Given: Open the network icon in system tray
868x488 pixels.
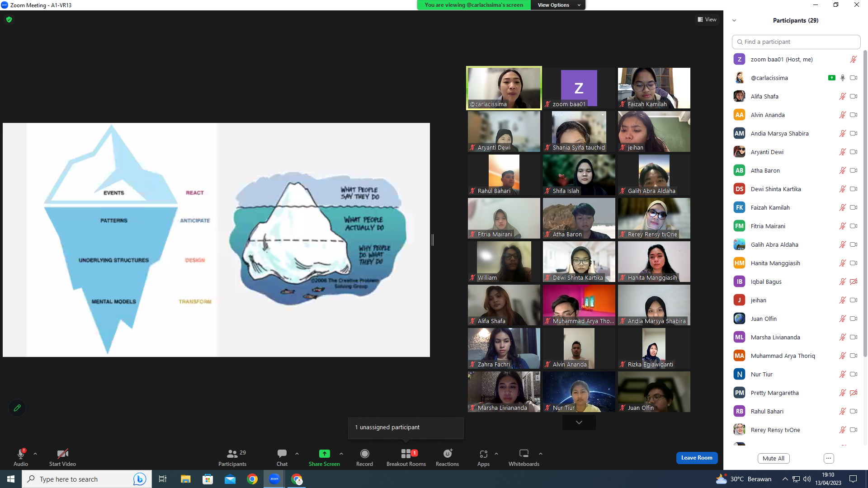Looking at the screenshot, I should pos(796,479).
